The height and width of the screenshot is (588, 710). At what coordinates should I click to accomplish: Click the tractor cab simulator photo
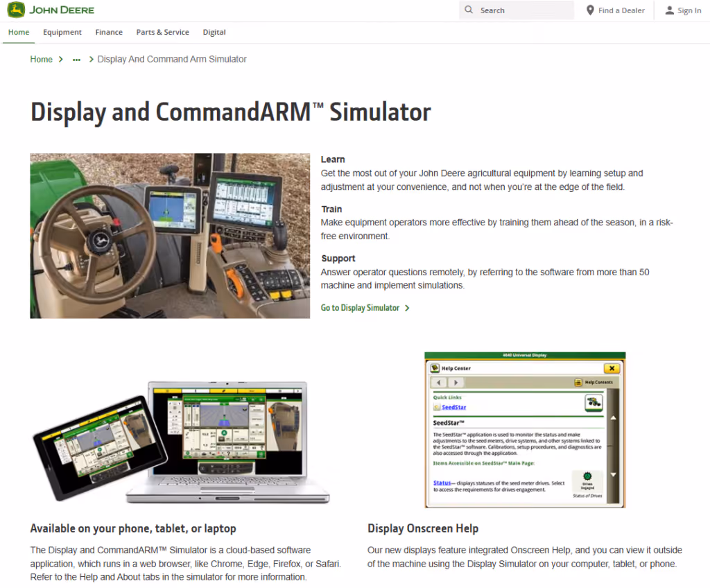point(171,236)
